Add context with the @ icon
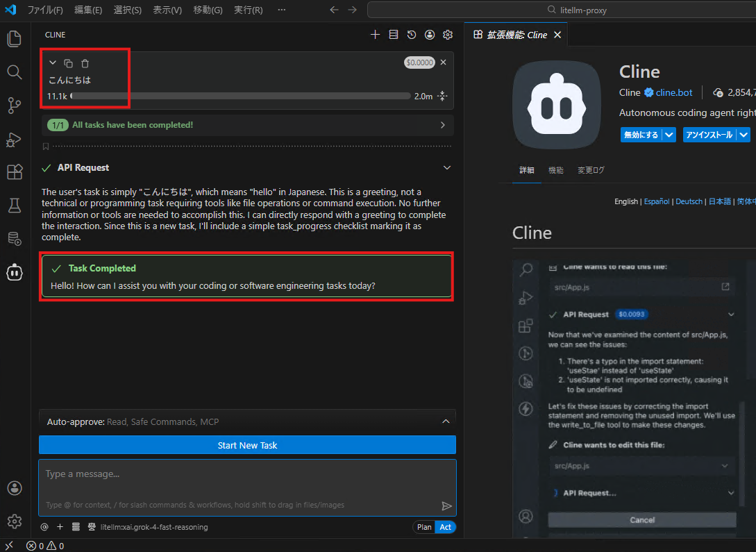756x552 pixels. pos(44,527)
